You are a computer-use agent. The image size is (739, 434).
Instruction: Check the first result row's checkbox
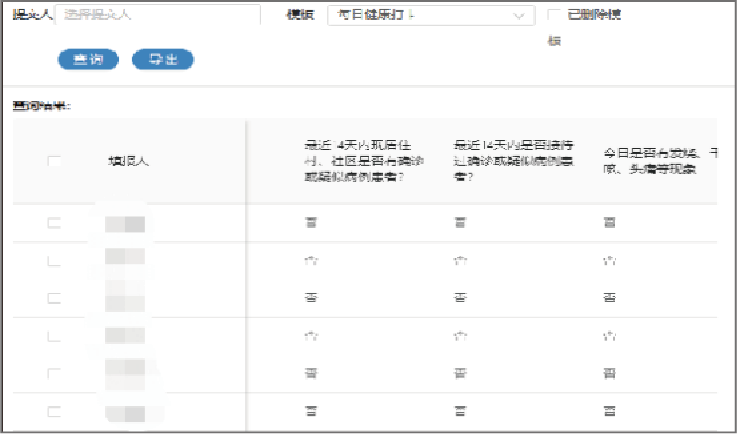[x=54, y=224]
